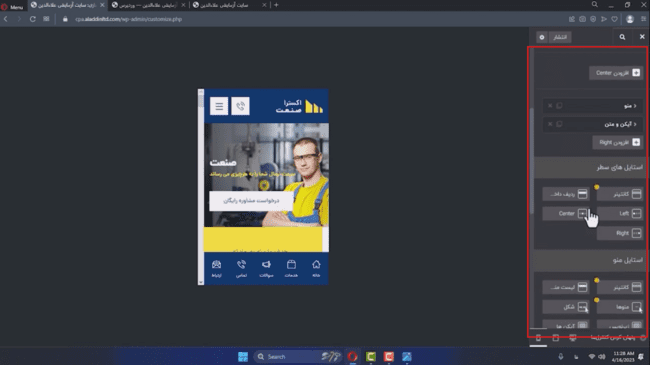The height and width of the screenshot is (365, 650).
Task: Expand the آیکن و متن element row
Action: pyautogui.click(x=592, y=124)
